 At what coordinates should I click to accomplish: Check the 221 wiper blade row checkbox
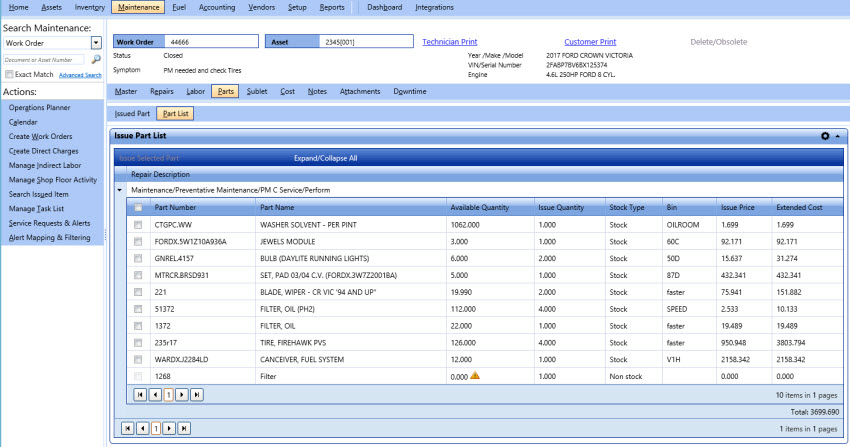tap(138, 291)
